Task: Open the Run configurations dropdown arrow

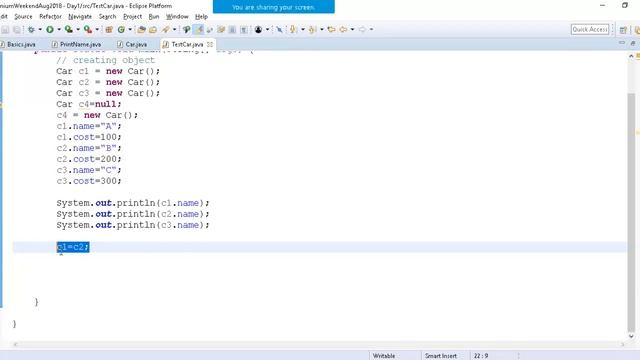Action: point(59,29)
